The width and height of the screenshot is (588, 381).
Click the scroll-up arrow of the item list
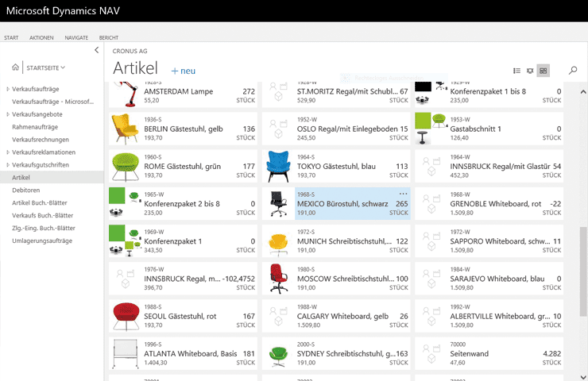click(583, 85)
